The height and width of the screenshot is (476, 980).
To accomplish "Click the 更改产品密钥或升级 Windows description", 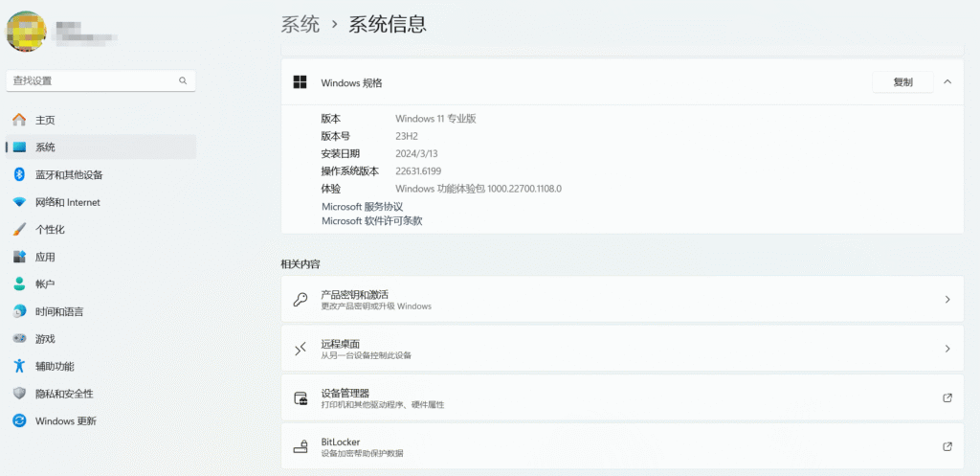I will 376,306.
